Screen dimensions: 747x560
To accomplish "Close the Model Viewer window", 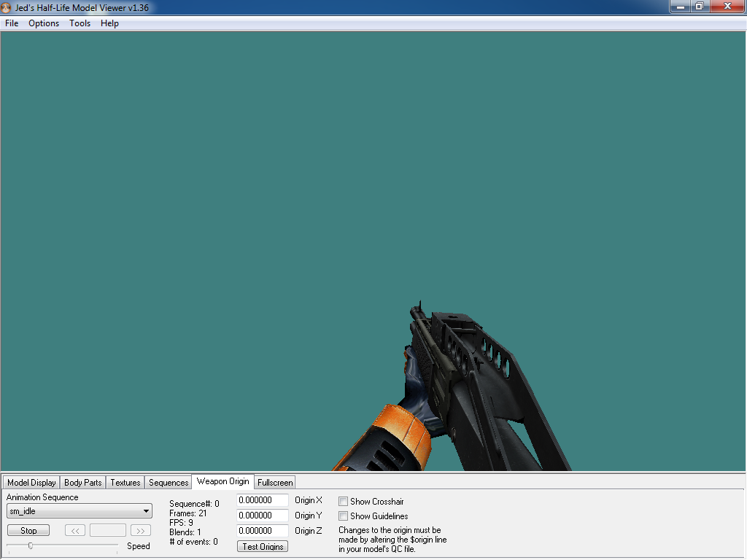I will pos(727,7).
